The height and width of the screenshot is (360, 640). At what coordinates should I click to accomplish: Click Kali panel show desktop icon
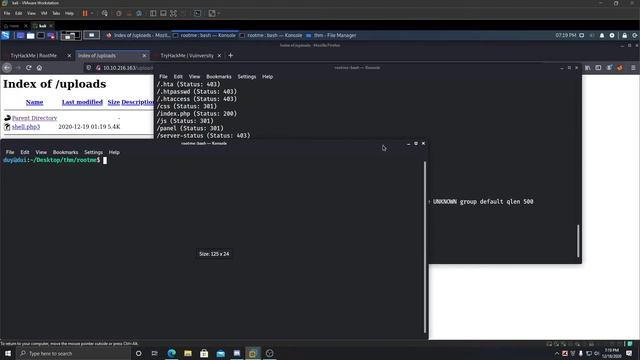click(x=20, y=36)
